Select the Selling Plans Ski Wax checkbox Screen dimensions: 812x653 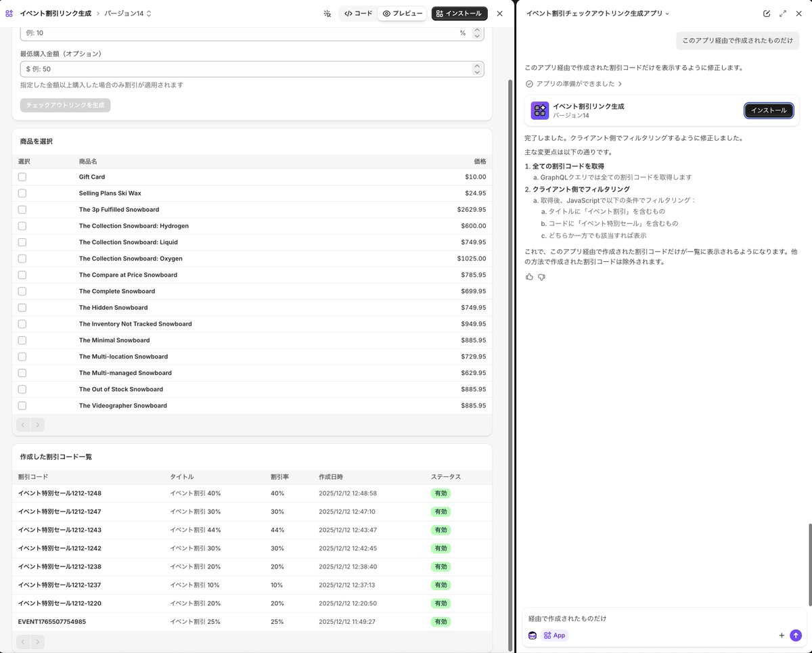(x=22, y=193)
